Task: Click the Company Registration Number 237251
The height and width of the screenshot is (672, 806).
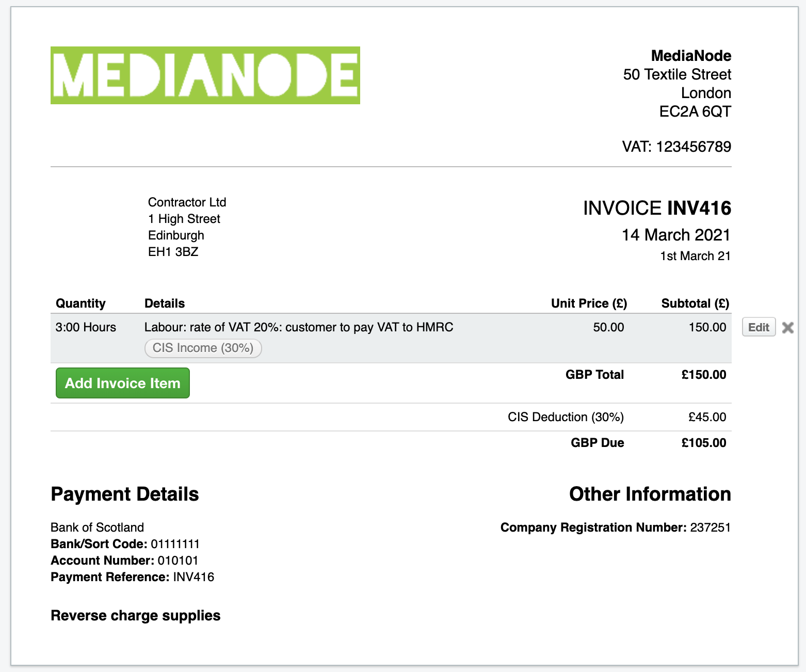Action: coord(710,527)
